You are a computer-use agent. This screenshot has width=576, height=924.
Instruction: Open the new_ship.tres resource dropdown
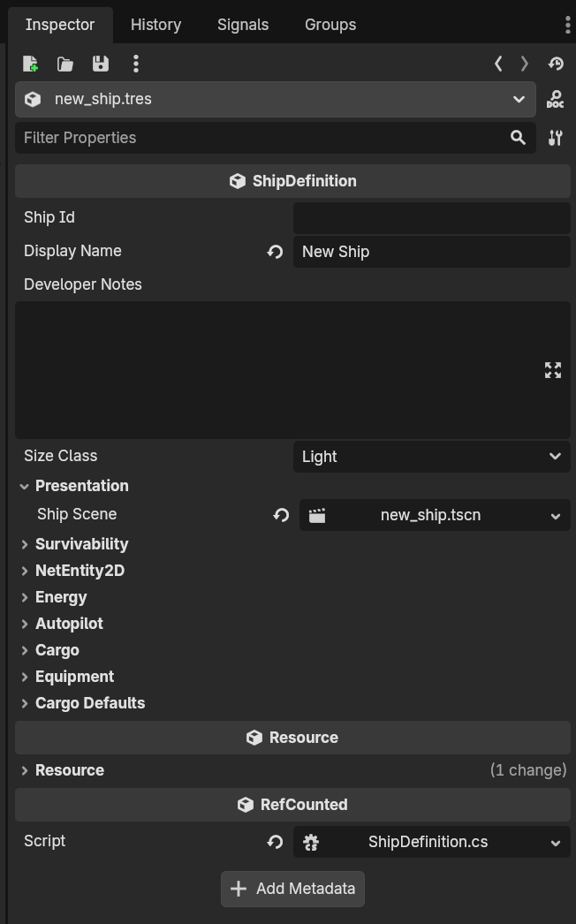coord(275,100)
